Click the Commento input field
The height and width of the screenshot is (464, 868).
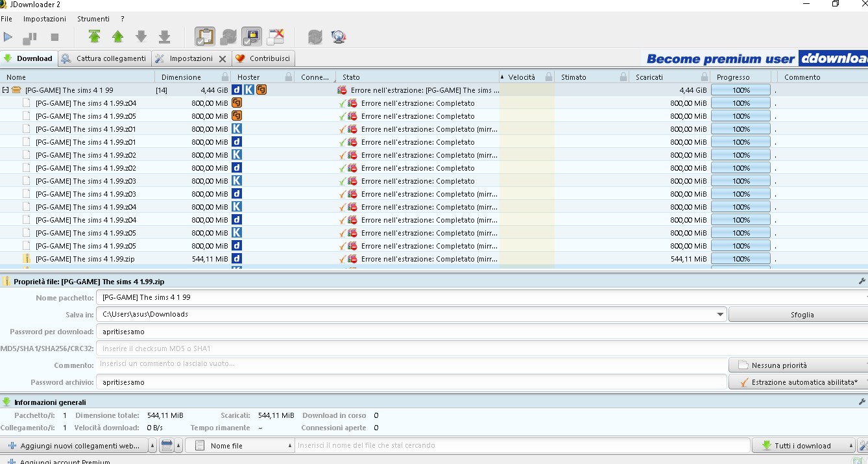[411, 364]
